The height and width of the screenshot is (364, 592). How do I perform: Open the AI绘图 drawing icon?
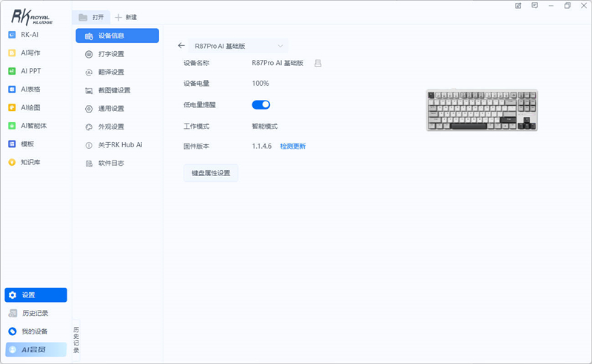12,107
